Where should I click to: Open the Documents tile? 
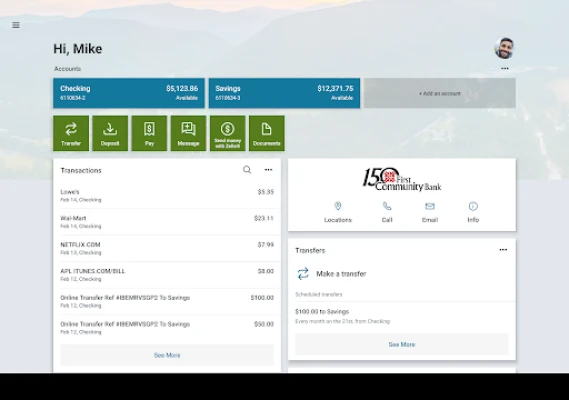[267, 133]
